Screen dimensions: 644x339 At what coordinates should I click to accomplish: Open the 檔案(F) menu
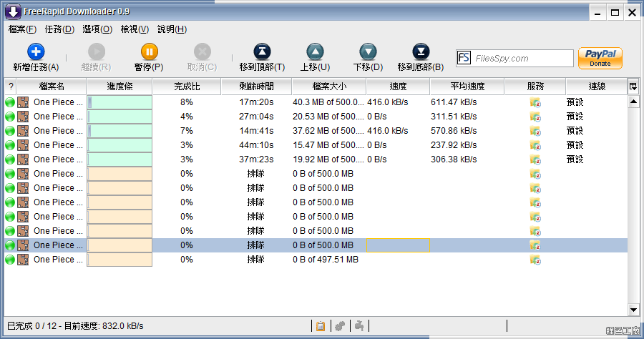(x=22, y=29)
